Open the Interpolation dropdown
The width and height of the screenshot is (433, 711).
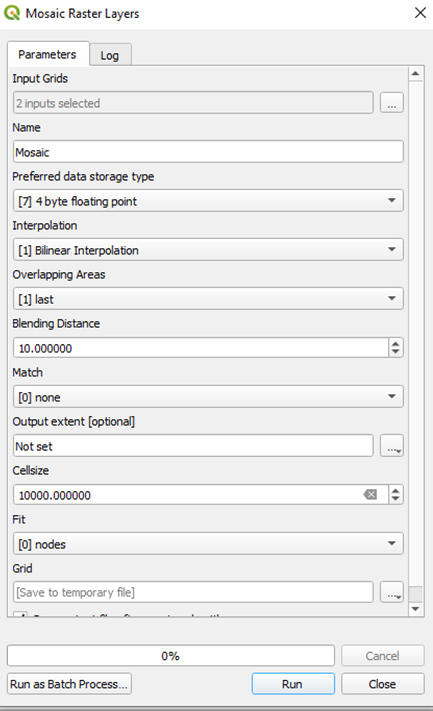[208, 250]
